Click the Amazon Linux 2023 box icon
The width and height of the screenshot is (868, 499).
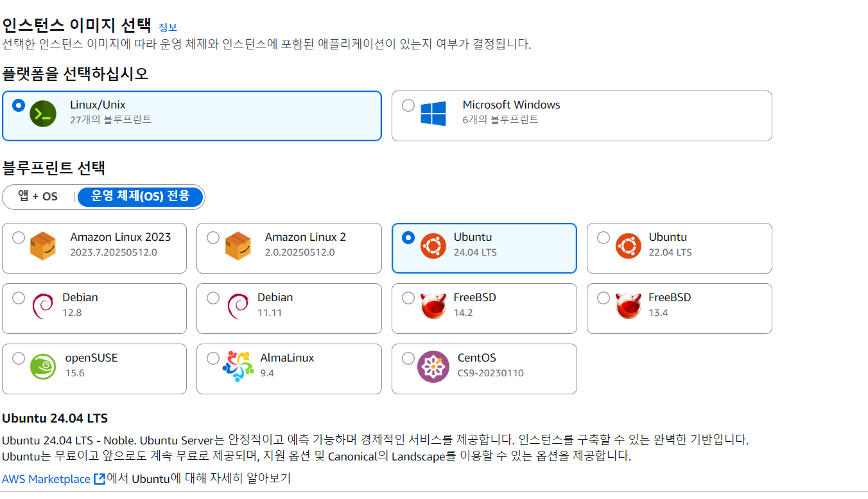pyautogui.click(x=43, y=246)
